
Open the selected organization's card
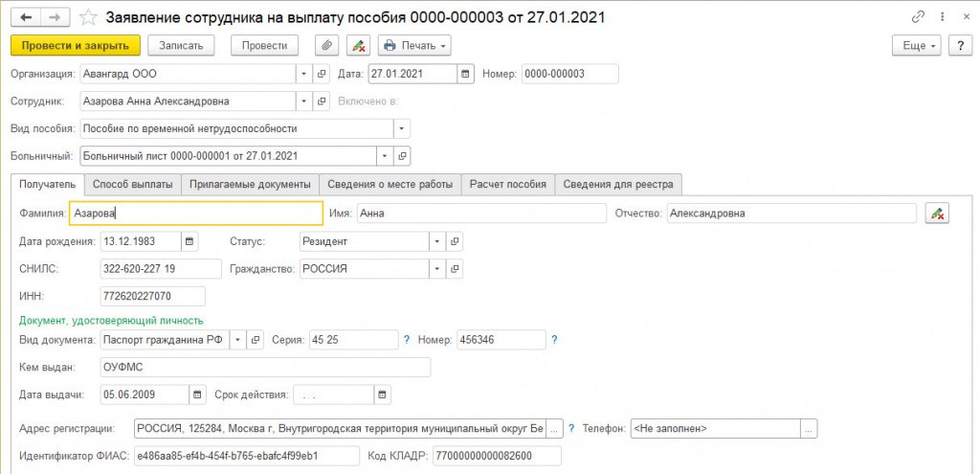point(323,75)
